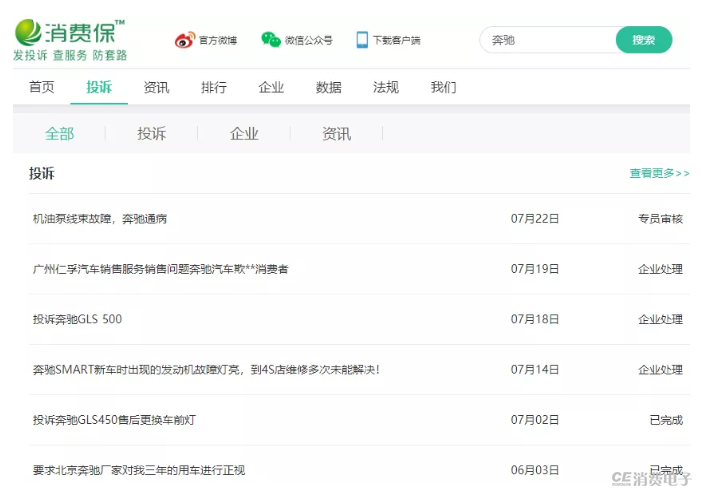Image resolution: width=702 pixels, height=496 pixels.
Task: Select the 资讯 filter tab
Action: click(337, 133)
